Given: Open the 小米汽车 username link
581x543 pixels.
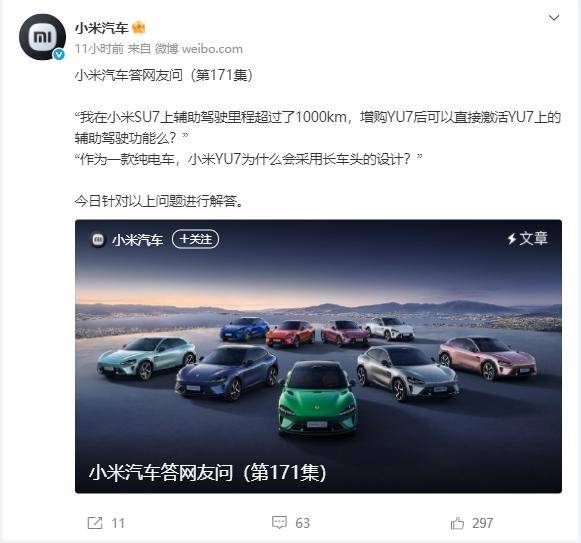Looking at the screenshot, I should (x=102, y=28).
